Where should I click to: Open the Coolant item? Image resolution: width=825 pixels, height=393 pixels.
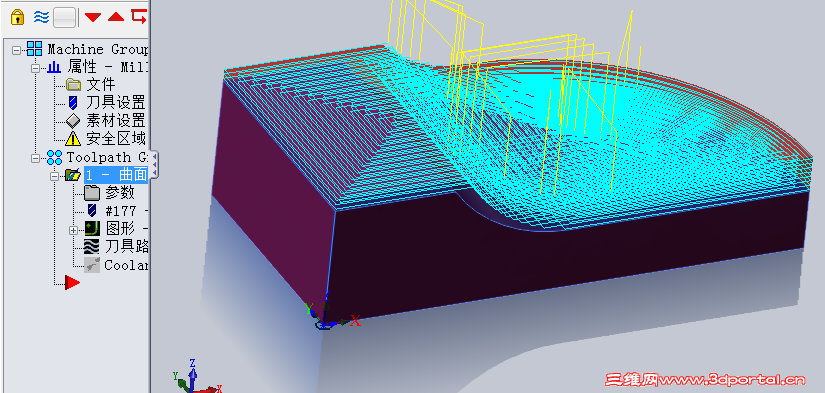point(126,265)
